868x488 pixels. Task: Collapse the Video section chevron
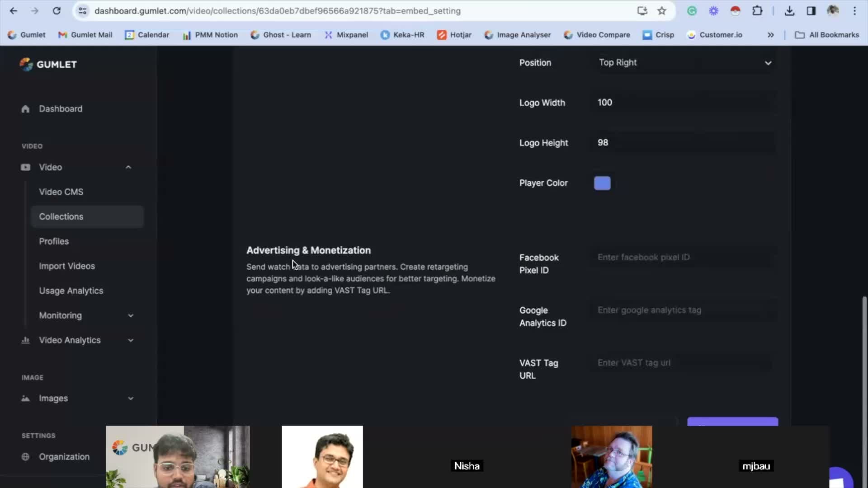(128, 167)
